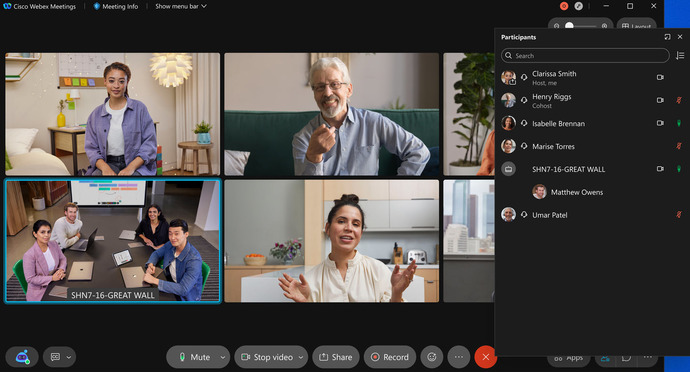Close the Participants panel

[680, 37]
